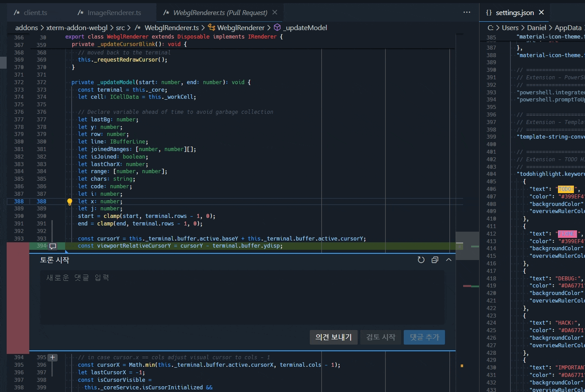Open the More Actions ellipsis in the editor toolbar
Screen dimensions: 585x392
pos(467,12)
